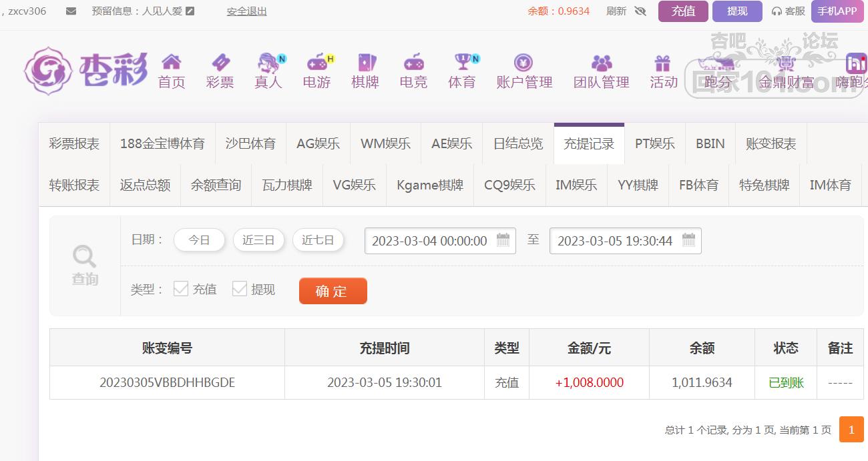Switch to the 日结总览 tab
Image resolution: width=868 pixels, height=461 pixels.
[518, 144]
